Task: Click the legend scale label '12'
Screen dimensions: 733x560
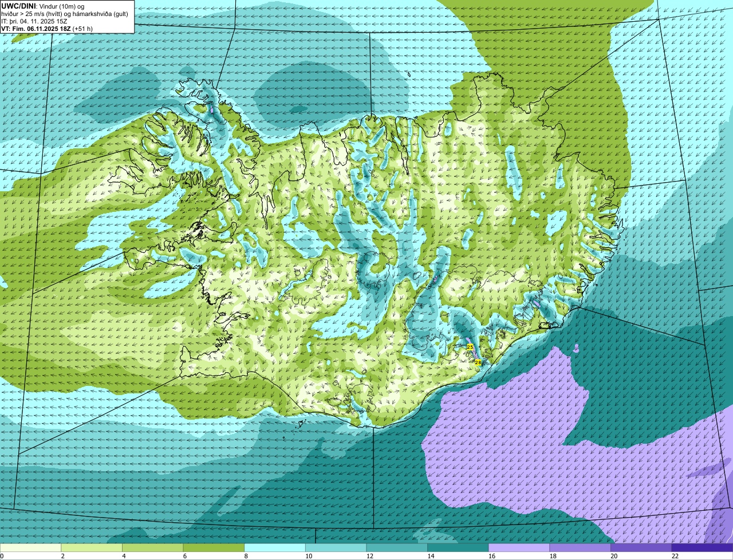Action: [370, 556]
